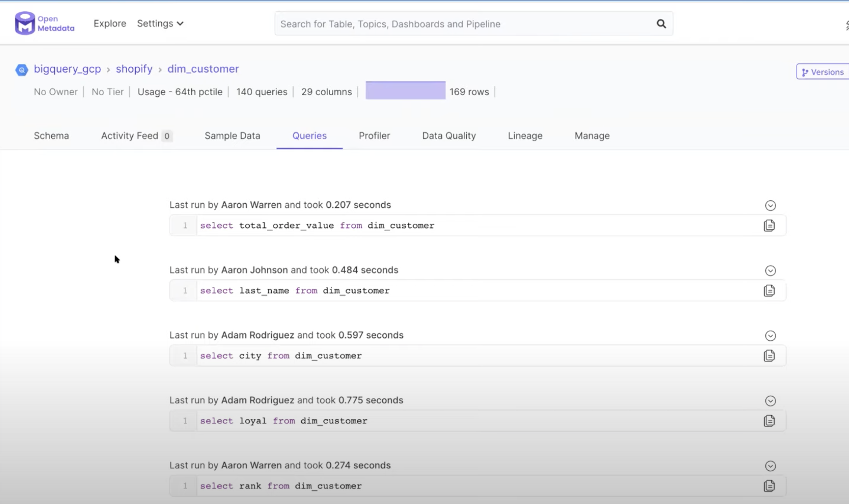Image resolution: width=849 pixels, height=504 pixels.
Task: Navigate to shopify breadcrumb link
Action: click(134, 69)
